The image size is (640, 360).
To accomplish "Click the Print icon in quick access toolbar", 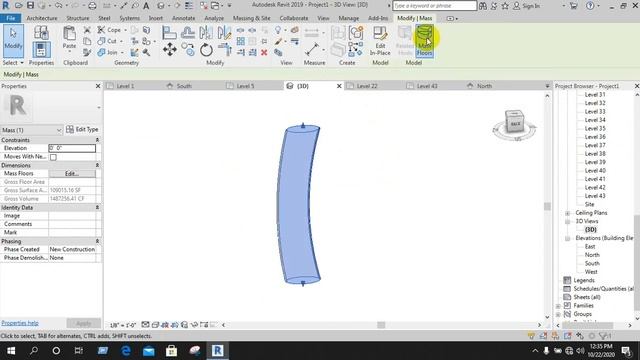I will pyautogui.click(x=92, y=6).
